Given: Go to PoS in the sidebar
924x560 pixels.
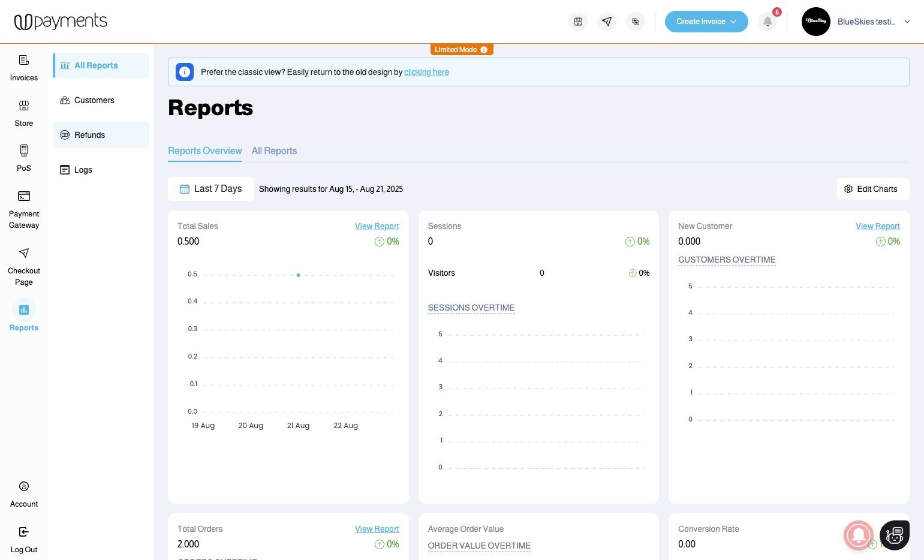Looking at the screenshot, I should [24, 158].
